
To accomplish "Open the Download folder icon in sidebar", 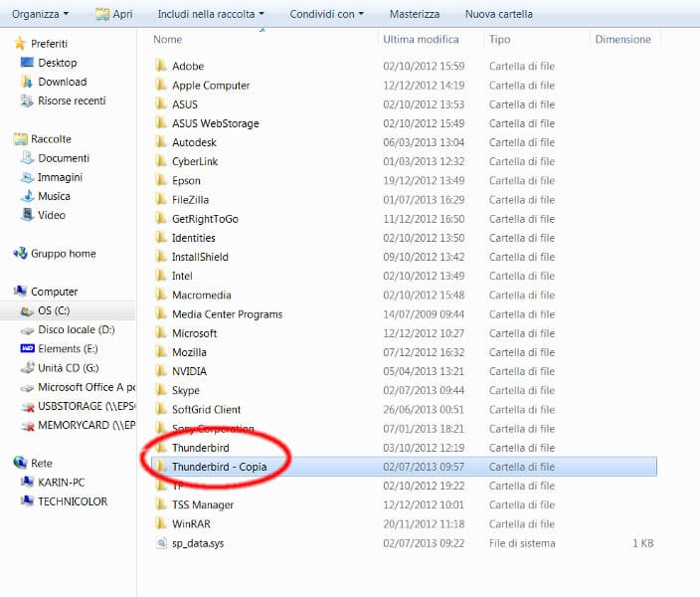I will tap(27, 82).
